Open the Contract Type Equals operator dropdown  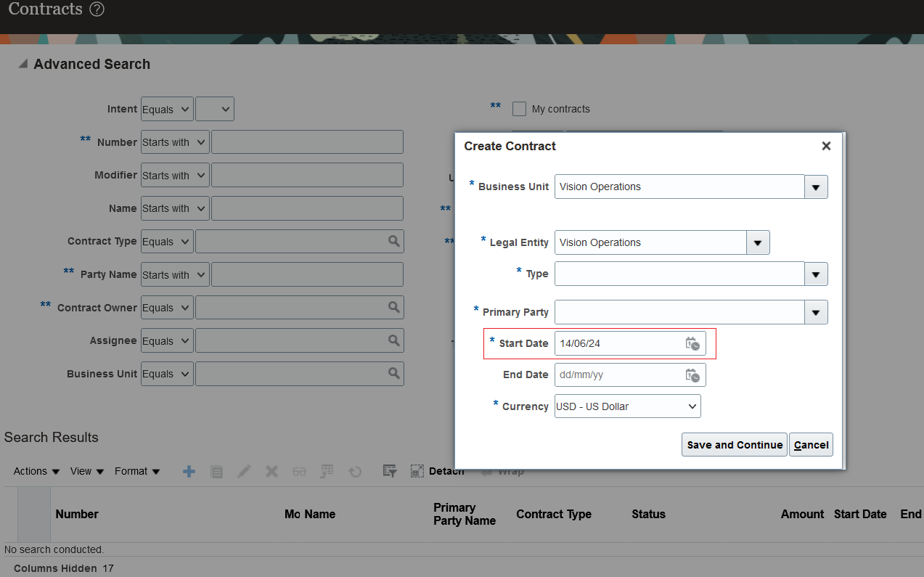(167, 241)
